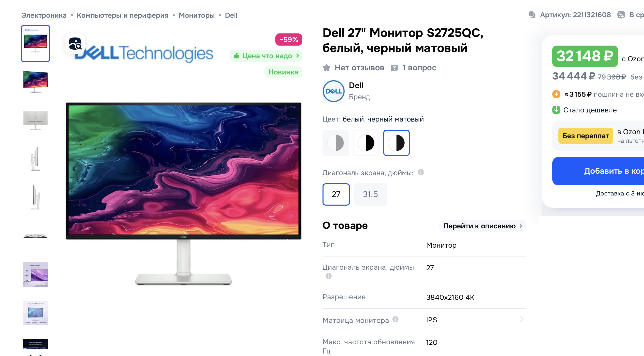644x356 pixels.
Task: Open Компьютеры и периферия breadcrumb
Action: (122, 15)
